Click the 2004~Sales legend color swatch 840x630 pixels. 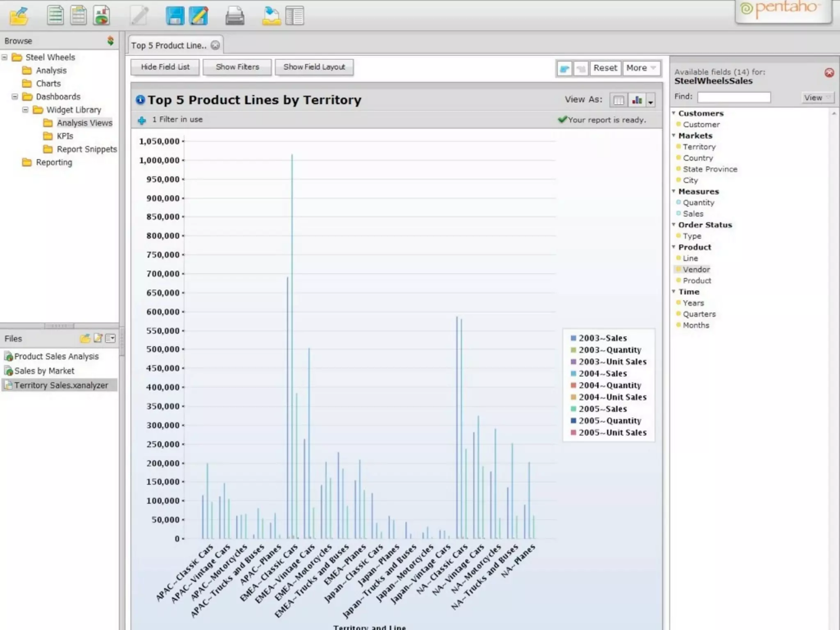[x=573, y=374]
